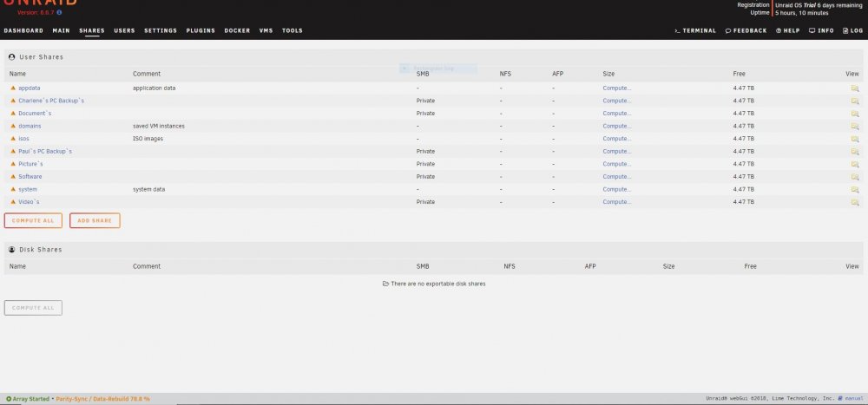Viewport: 868px width, 405px height.
Task: Click the Array Started status icon
Action: click(x=9, y=399)
